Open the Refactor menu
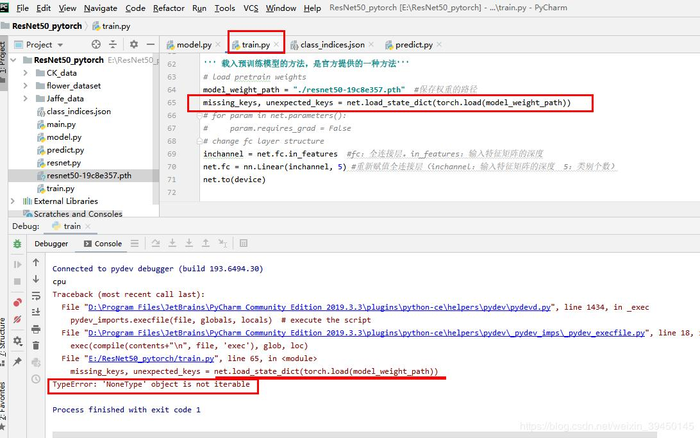700x438 pixels. coord(168,8)
